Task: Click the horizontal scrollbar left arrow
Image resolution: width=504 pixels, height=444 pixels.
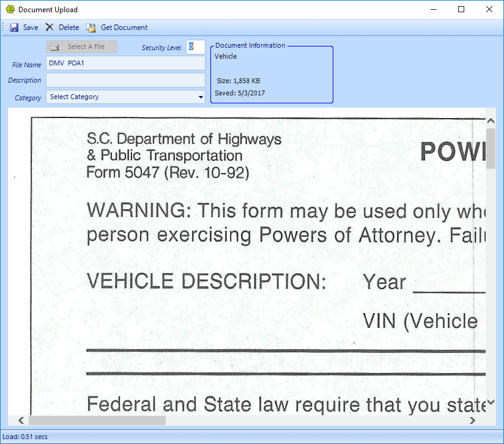Action: coord(21,420)
